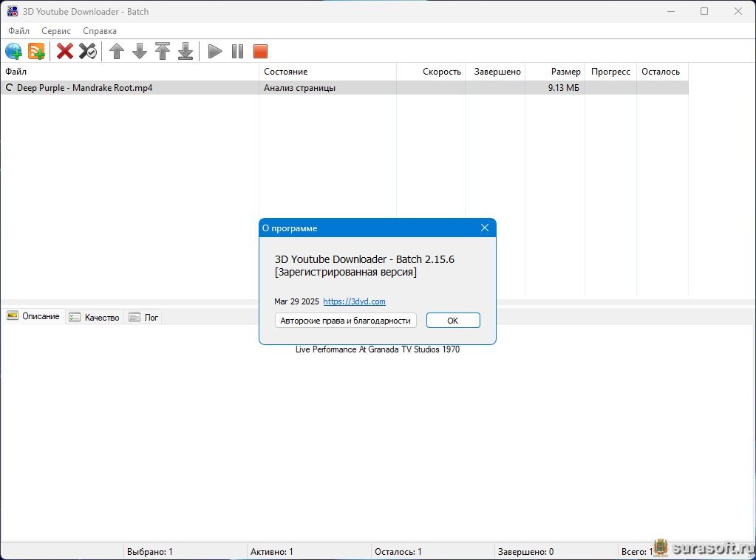Click the red X delete icon
Screen dimensions: 756x560
click(x=64, y=51)
